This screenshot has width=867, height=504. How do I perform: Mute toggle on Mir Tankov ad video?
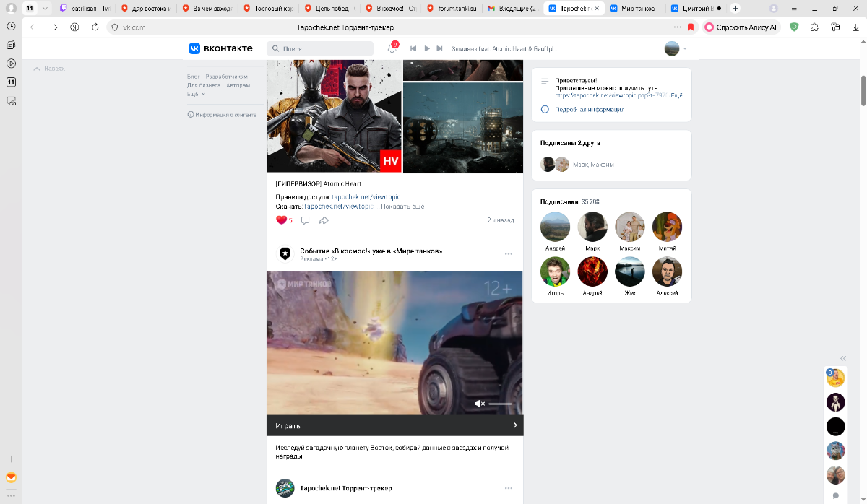[x=480, y=404]
